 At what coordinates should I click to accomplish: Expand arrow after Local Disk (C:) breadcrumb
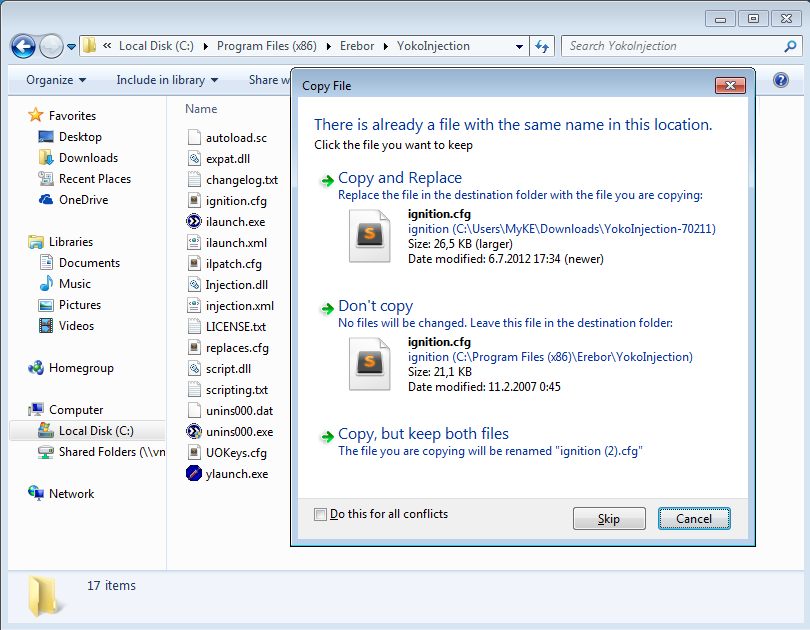(x=206, y=46)
